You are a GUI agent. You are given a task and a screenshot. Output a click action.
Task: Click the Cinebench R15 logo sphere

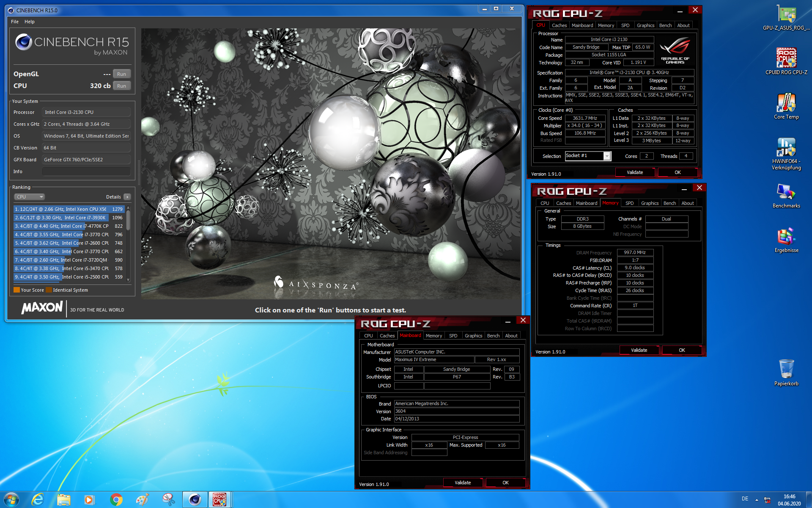pyautogui.click(x=24, y=42)
